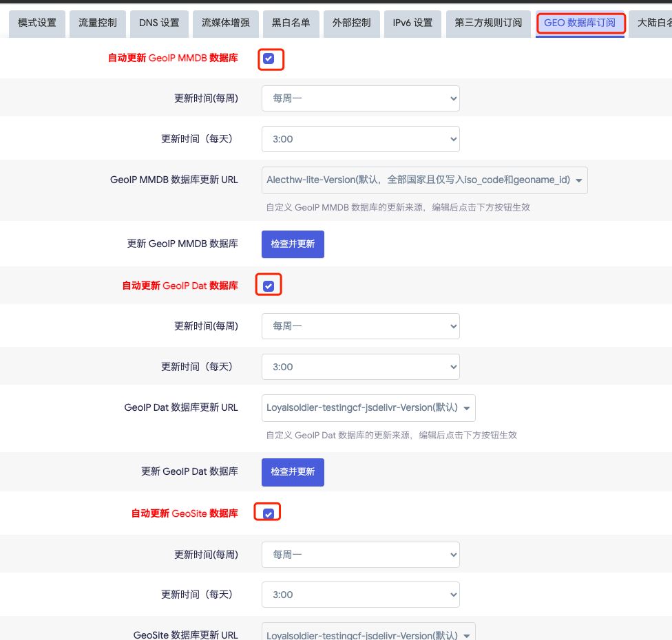The width and height of the screenshot is (672, 640).
Task: Click 检查并更新 button for GeoIP MMDB
Action: tap(293, 244)
